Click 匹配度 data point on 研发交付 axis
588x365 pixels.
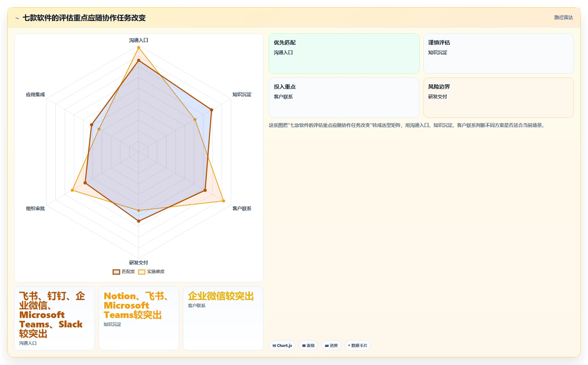[x=139, y=221]
